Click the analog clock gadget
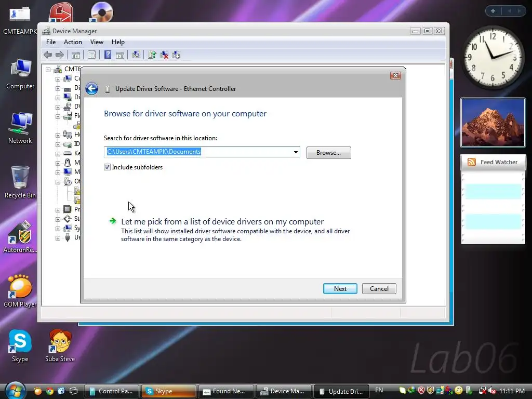The width and height of the screenshot is (532, 399). coord(493,57)
